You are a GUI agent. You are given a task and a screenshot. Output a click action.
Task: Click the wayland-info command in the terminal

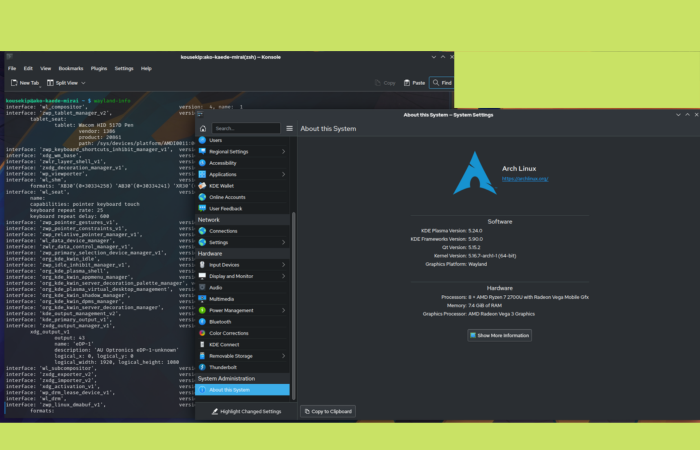pyautogui.click(x=112, y=101)
